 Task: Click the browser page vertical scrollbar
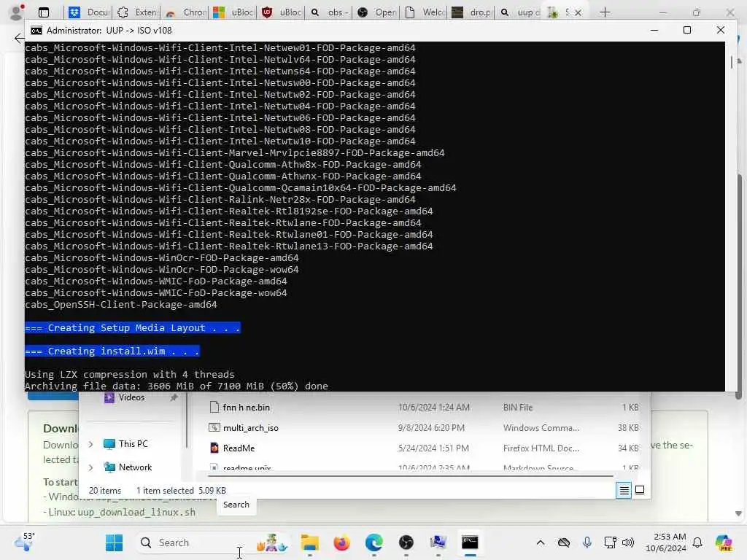tap(738, 286)
